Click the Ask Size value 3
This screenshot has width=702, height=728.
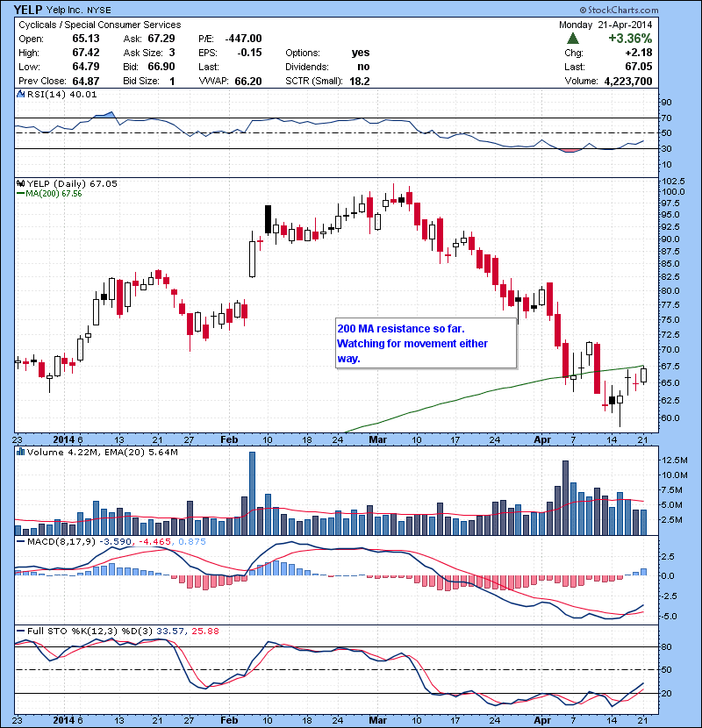pyautogui.click(x=172, y=53)
